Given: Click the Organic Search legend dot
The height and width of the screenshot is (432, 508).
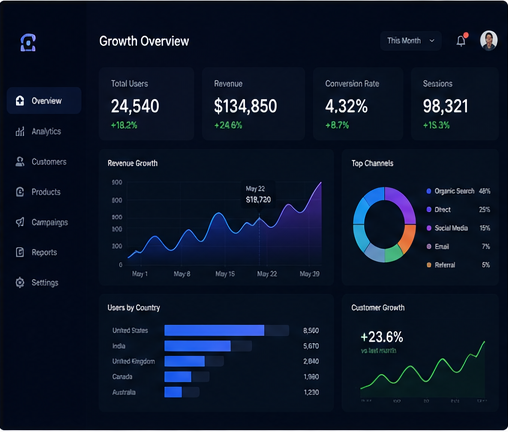Looking at the screenshot, I should coord(429,191).
